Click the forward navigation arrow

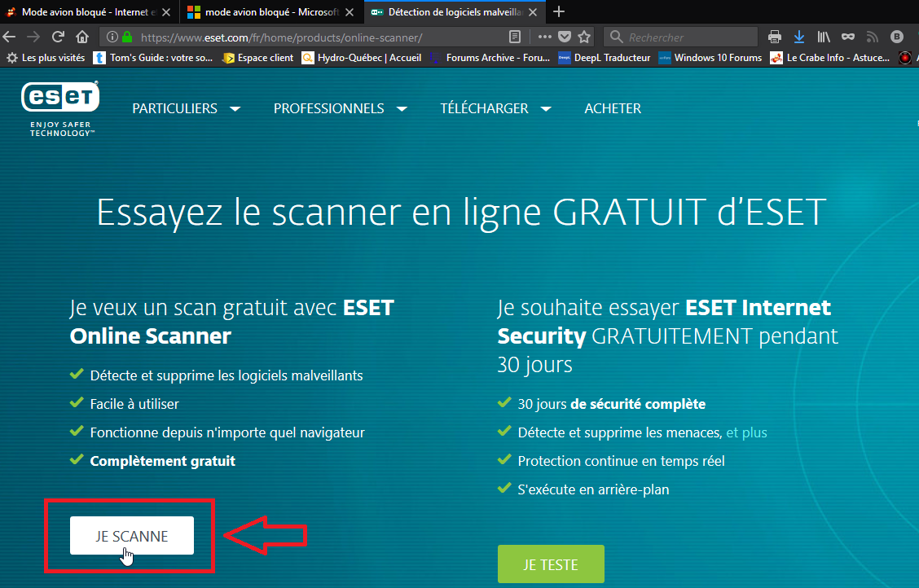(x=33, y=37)
